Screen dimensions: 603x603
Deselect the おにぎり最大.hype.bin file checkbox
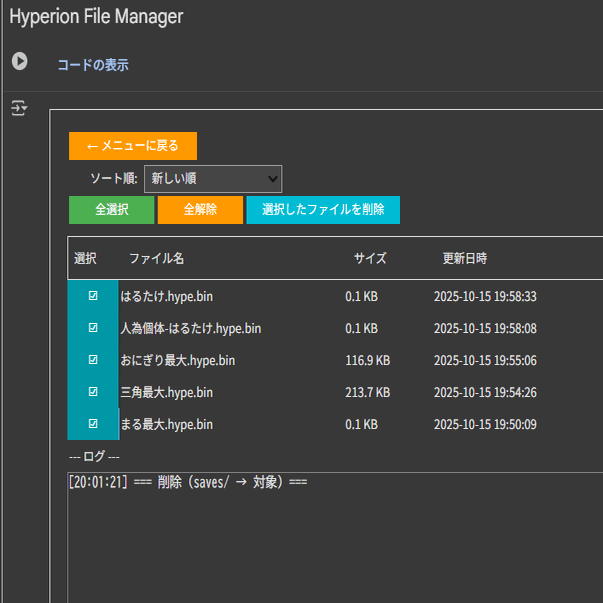click(93, 360)
